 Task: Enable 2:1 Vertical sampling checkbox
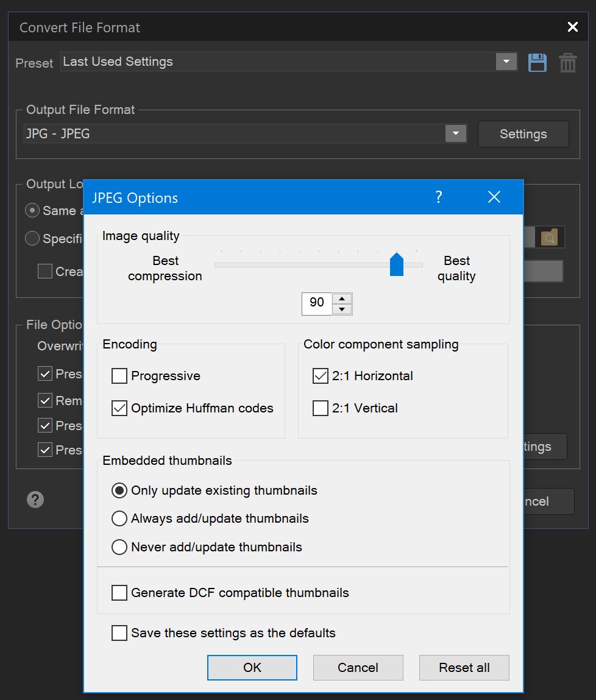[321, 408]
